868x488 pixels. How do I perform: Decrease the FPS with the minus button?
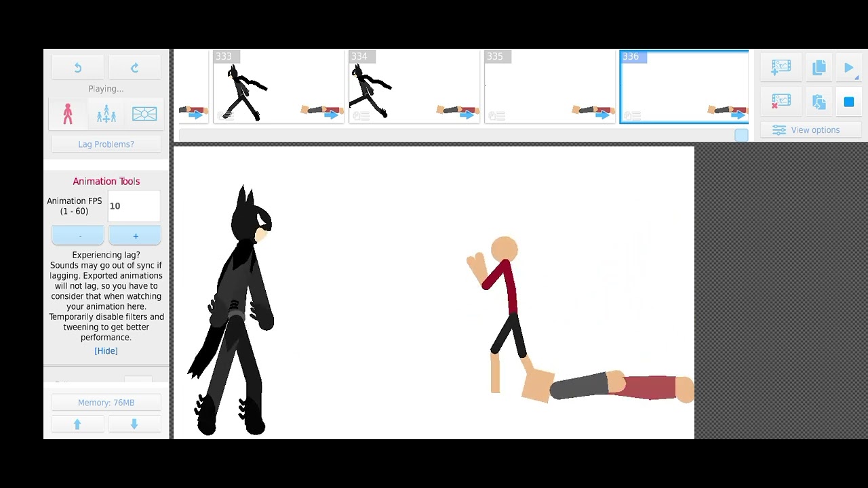pos(78,236)
